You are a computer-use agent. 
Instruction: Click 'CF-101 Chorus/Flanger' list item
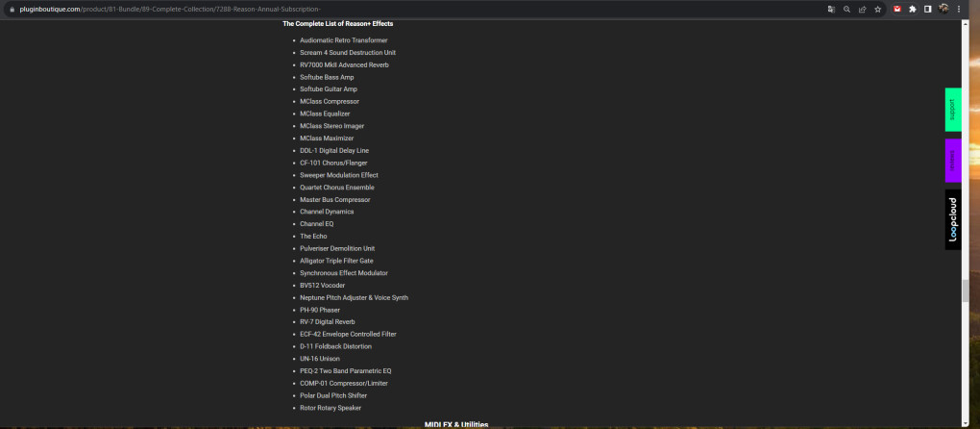(x=333, y=163)
